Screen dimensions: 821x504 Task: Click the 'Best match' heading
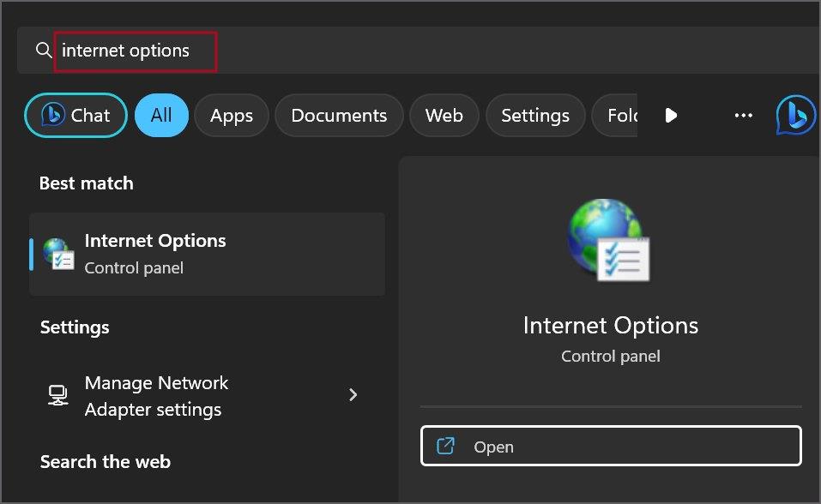click(87, 183)
